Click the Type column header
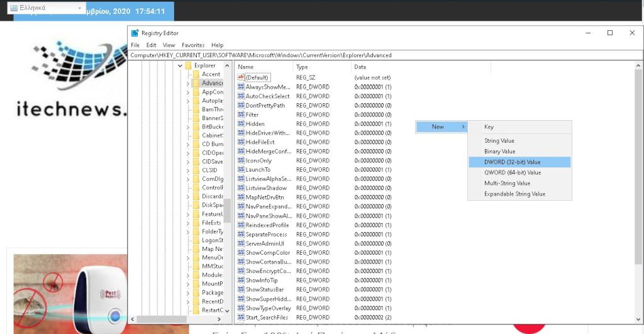Image resolution: width=644 pixels, height=334 pixels. point(323,67)
